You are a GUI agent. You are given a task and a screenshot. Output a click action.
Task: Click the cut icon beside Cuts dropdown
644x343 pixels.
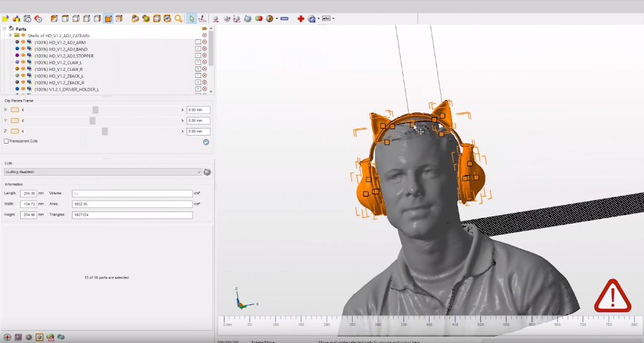pos(208,172)
